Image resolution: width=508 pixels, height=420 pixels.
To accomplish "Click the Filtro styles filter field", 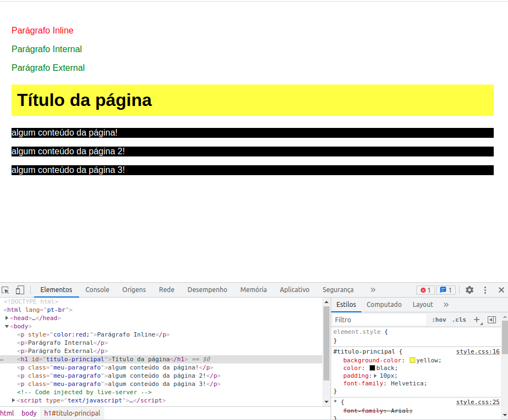I will click(379, 320).
